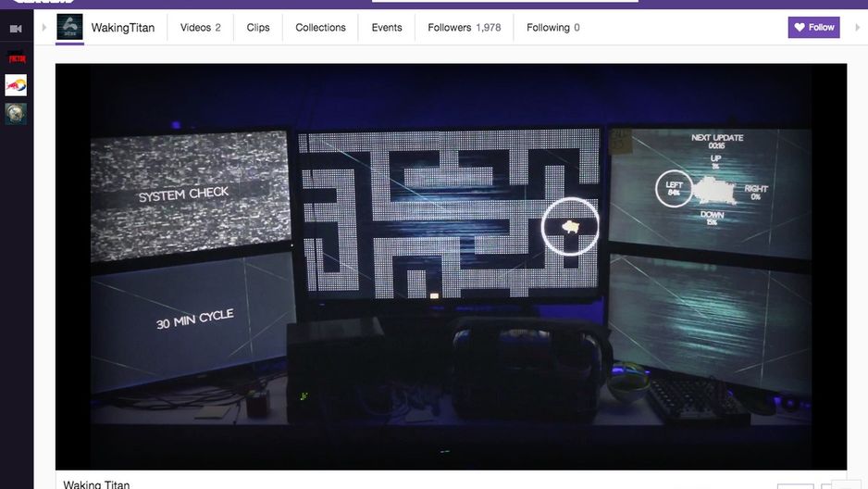Click the WakingTitan profile avatar
The image size is (868, 489).
pyautogui.click(x=69, y=27)
